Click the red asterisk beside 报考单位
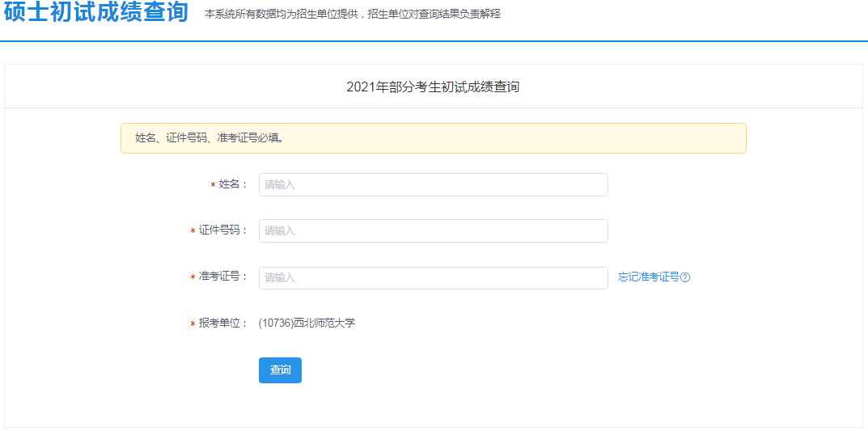 click(193, 324)
